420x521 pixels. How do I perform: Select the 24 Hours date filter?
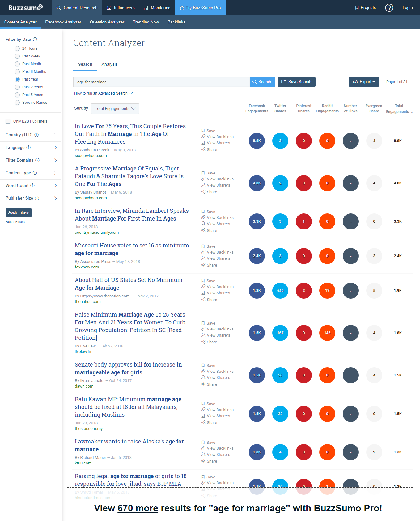(17, 48)
